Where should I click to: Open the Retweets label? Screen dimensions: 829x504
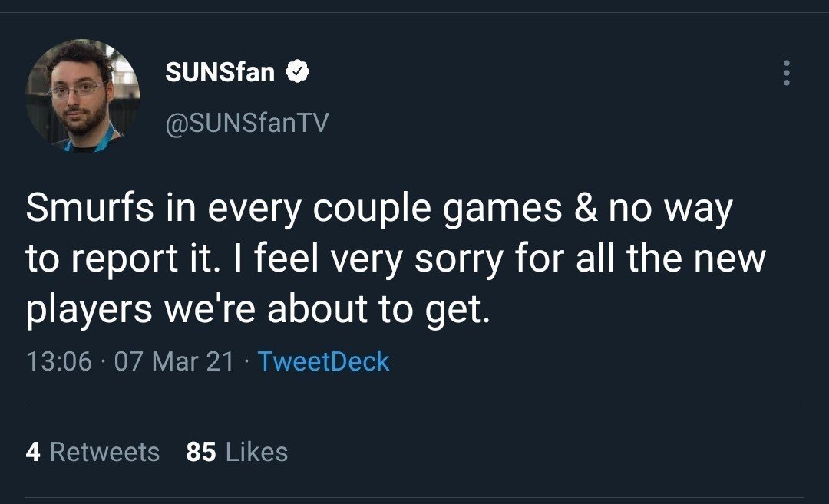click(104, 452)
